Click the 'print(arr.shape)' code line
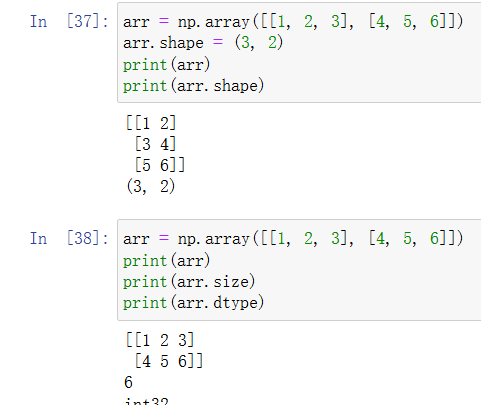 tap(194, 86)
